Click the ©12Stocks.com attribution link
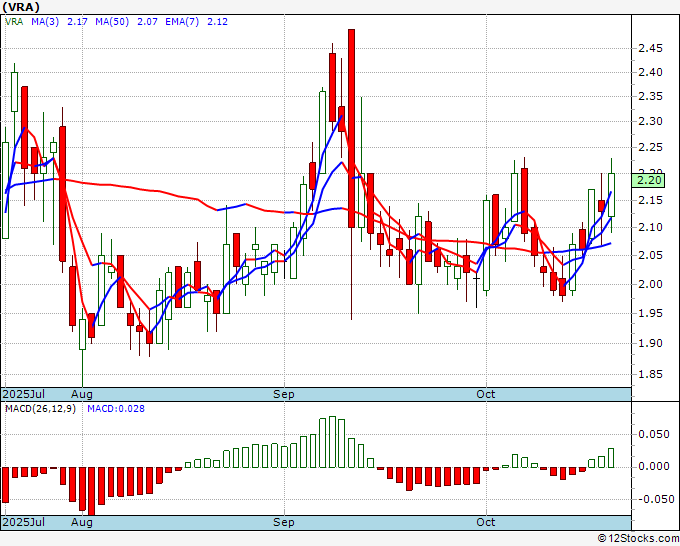 pos(638,539)
